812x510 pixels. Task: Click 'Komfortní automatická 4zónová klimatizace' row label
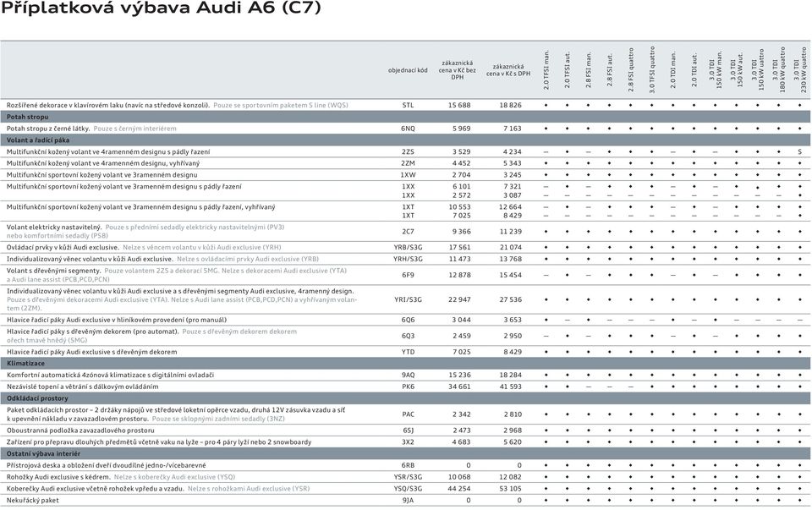click(110, 375)
